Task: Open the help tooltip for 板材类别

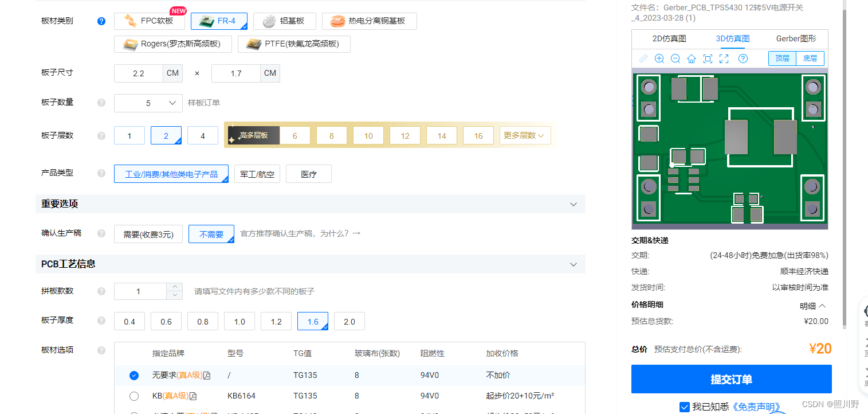Action: (x=101, y=21)
